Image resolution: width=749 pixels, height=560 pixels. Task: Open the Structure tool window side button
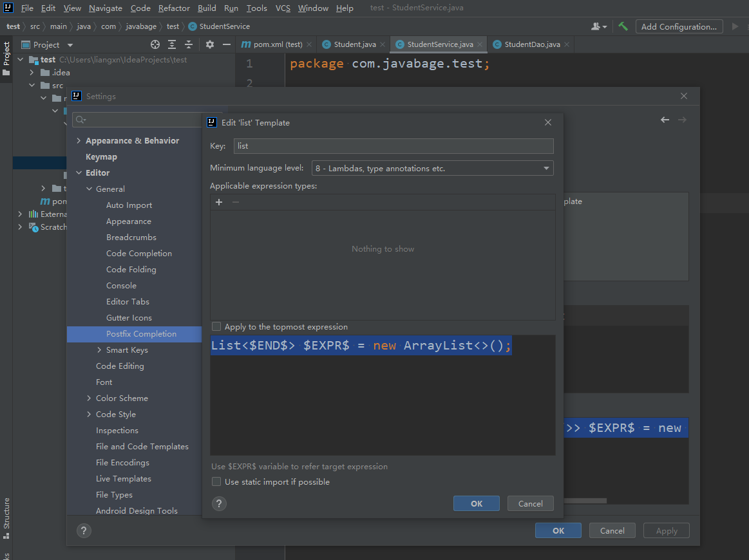(x=6, y=518)
